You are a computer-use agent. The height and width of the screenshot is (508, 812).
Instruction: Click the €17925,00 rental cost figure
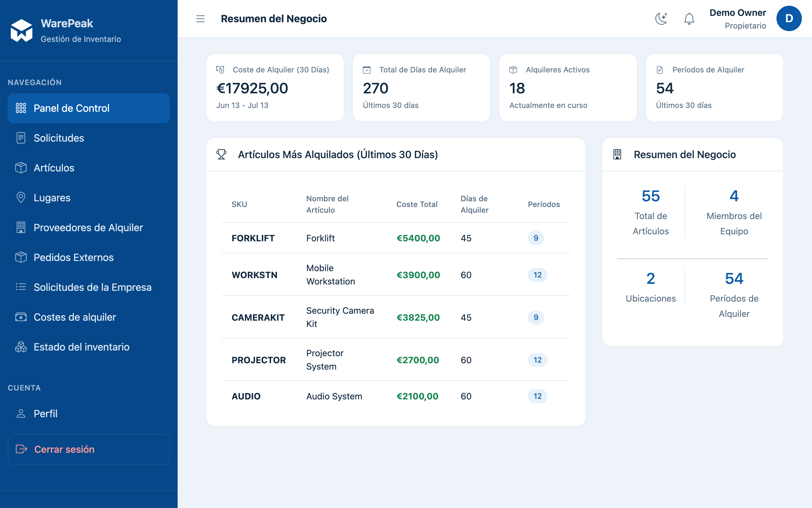tap(252, 88)
